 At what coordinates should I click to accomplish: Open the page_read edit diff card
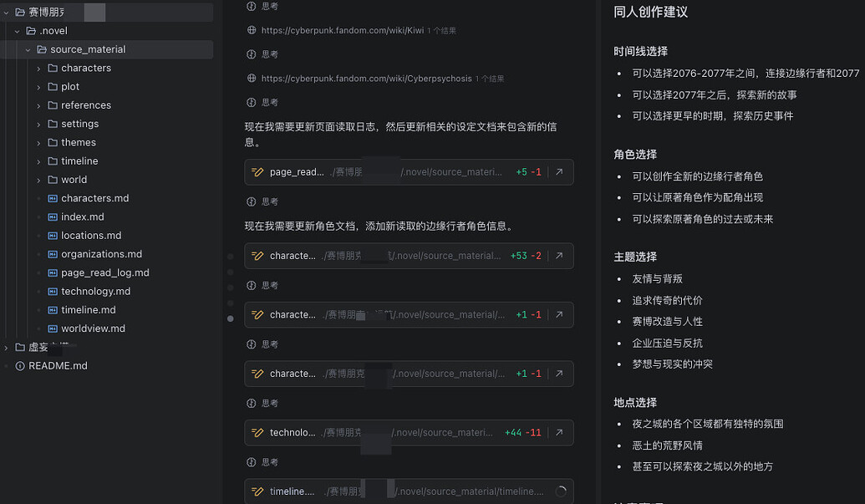[409, 172]
